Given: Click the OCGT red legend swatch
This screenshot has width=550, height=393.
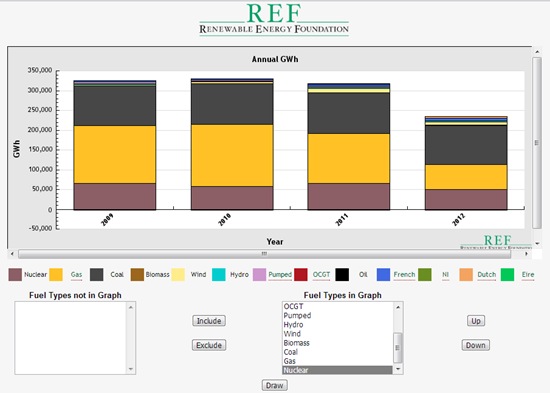Looking at the screenshot, I should coord(301,275).
